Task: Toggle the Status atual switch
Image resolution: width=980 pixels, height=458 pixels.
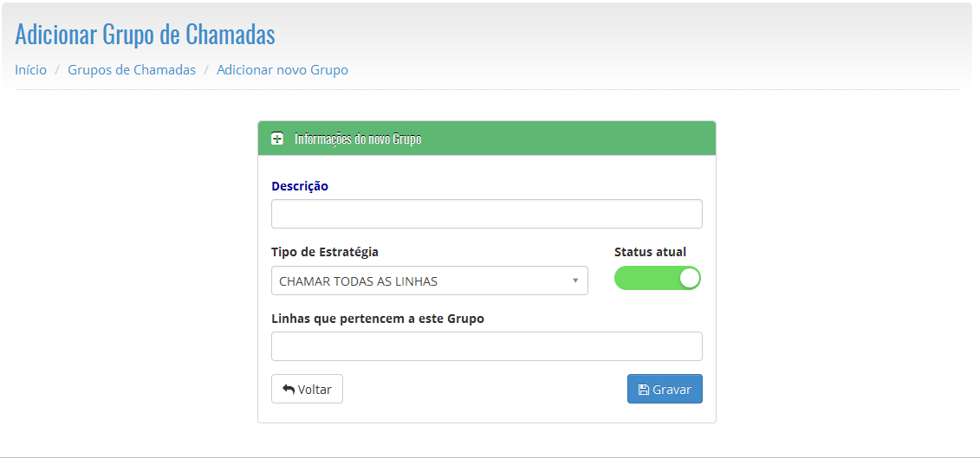Action: [x=658, y=278]
